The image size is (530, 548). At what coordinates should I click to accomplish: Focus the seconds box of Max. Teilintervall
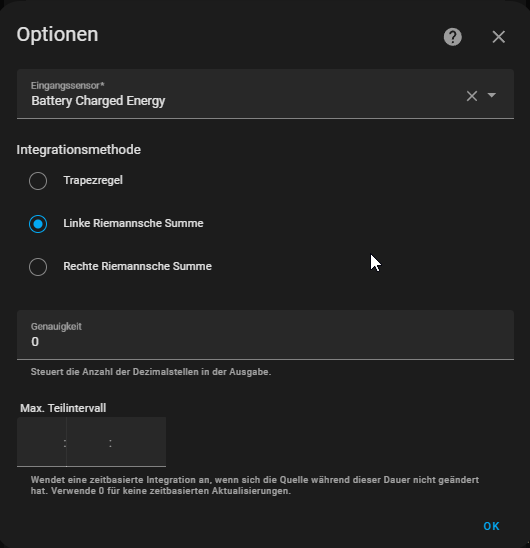(x=139, y=442)
